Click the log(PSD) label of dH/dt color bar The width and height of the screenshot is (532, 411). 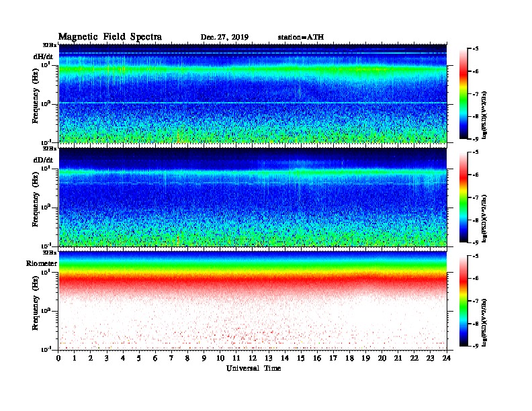point(484,115)
